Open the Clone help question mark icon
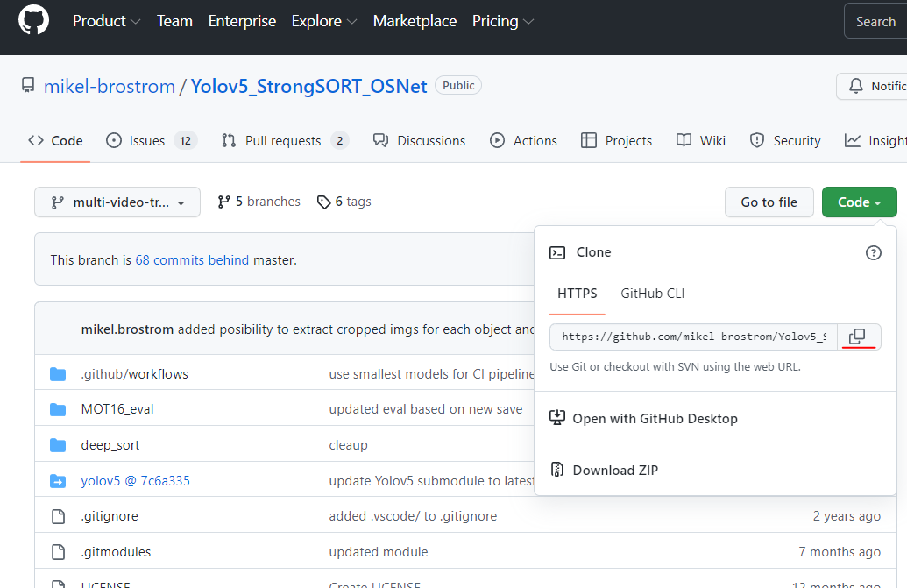The image size is (907, 588). (873, 252)
